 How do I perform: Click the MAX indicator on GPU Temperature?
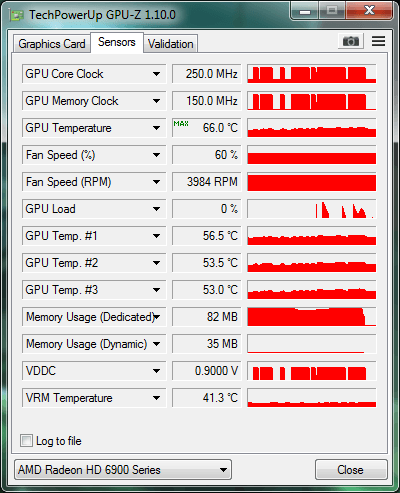[181, 124]
